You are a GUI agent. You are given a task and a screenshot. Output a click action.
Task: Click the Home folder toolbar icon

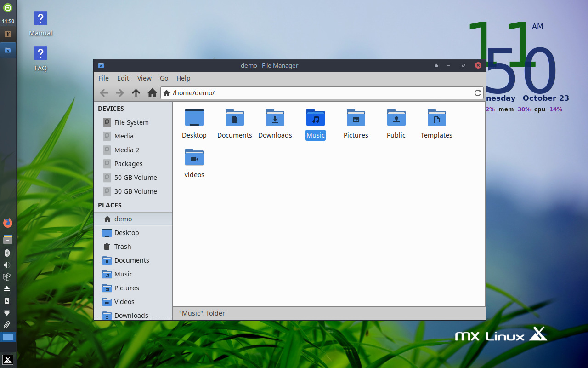[153, 93]
